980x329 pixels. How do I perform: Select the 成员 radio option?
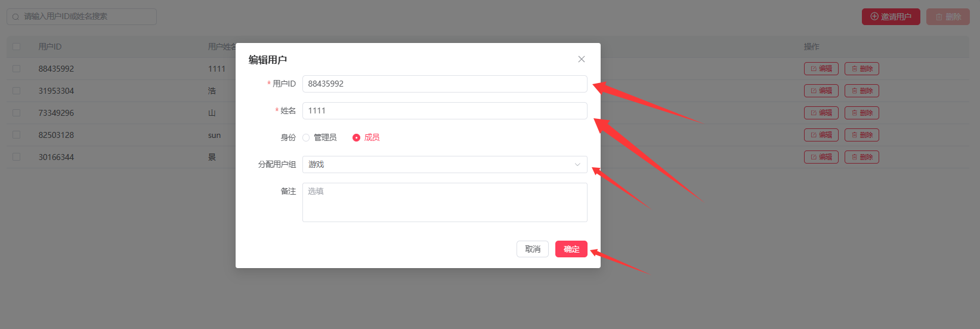click(x=366, y=137)
